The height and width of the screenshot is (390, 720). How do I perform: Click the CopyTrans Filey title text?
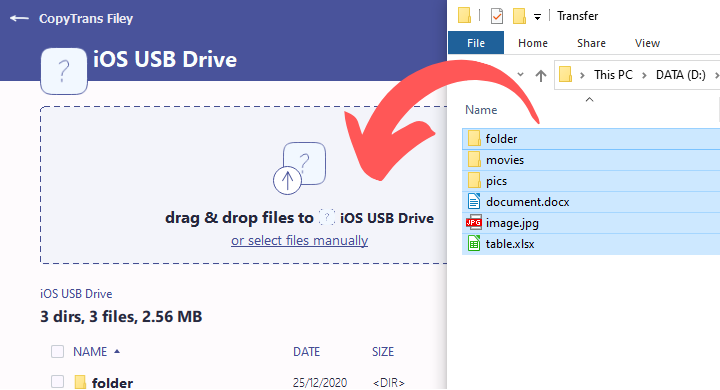(86, 18)
